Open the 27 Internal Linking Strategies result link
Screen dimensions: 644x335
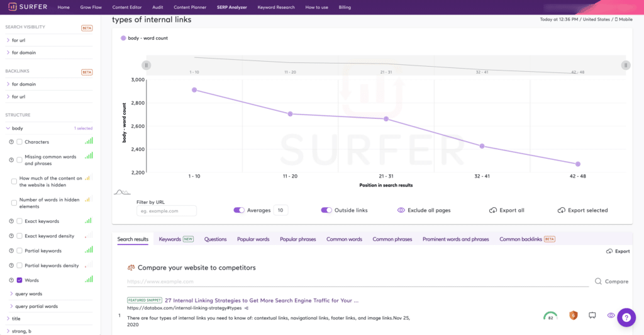[262, 300]
